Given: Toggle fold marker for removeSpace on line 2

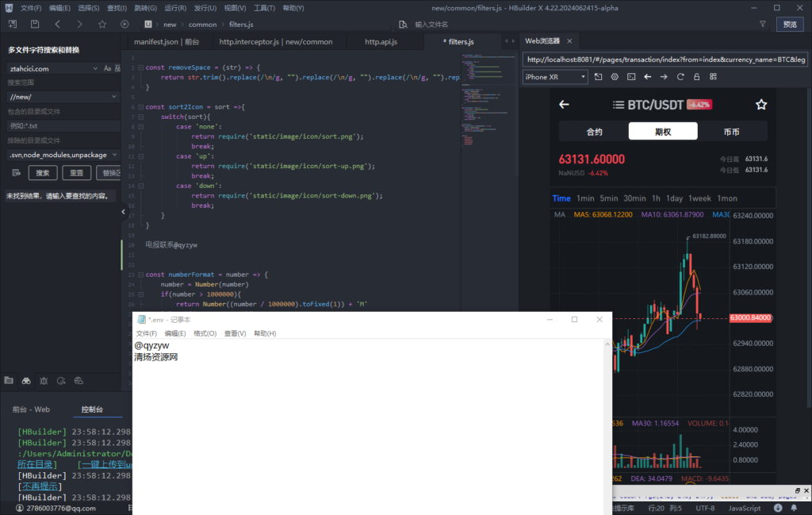Looking at the screenshot, I should pyautogui.click(x=140, y=67).
